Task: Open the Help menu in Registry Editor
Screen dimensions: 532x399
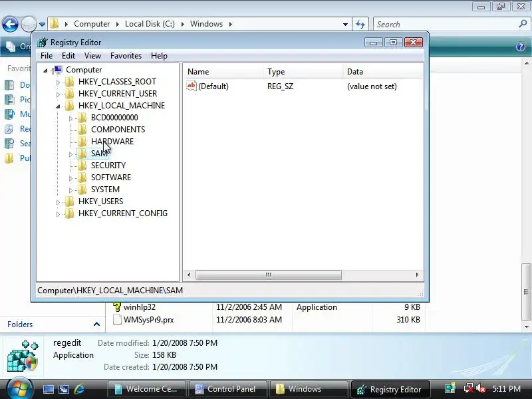Action: click(x=159, y=56)
